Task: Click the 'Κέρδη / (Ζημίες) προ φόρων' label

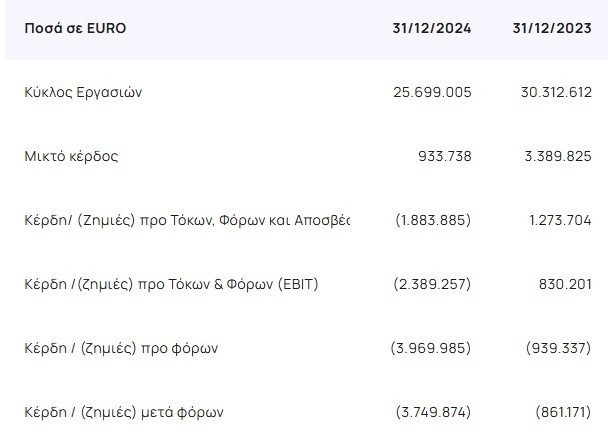Action: point(121,348)
